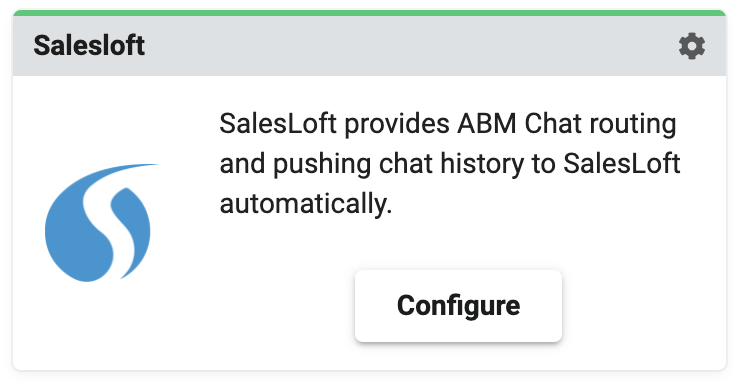Click the SalesLoft integration description paragraph
The width and height of the screenshot is (740, 388).
[x=450, y=164]
